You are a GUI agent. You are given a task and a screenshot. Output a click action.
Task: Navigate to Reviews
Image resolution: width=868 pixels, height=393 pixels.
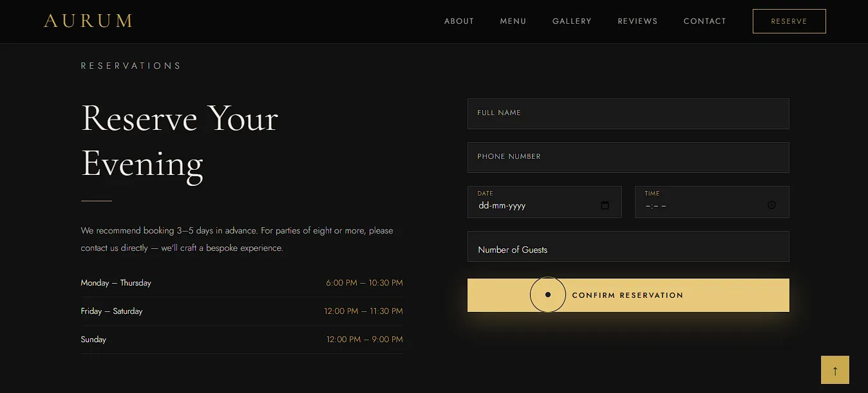pos(637,21)
